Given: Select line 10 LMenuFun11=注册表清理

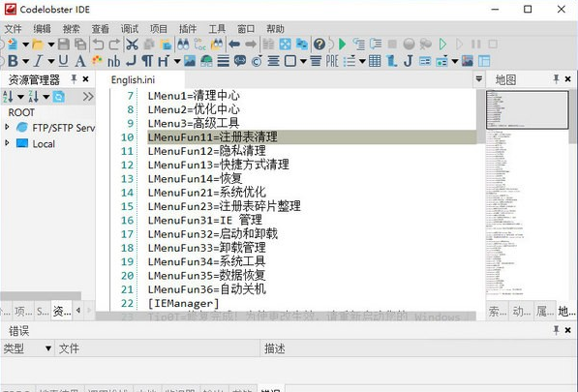Looking at the screenshot, I should (x=312, y=137).
